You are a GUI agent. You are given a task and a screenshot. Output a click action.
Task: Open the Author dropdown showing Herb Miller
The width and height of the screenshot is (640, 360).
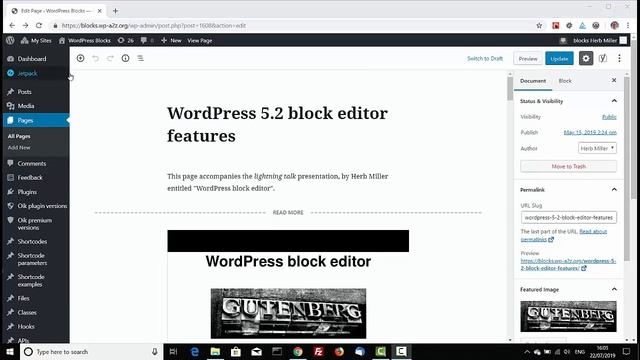coord(597,148)
